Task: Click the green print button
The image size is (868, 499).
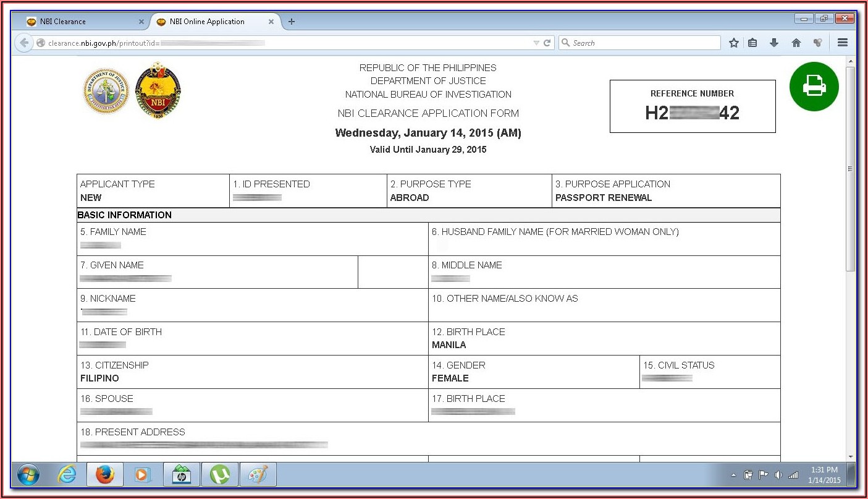Action: 814,86
